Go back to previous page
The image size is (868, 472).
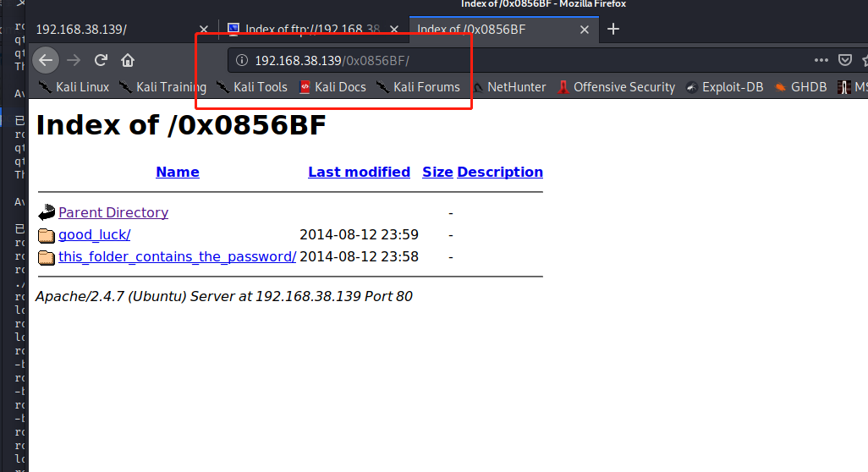tap(46, 60)
